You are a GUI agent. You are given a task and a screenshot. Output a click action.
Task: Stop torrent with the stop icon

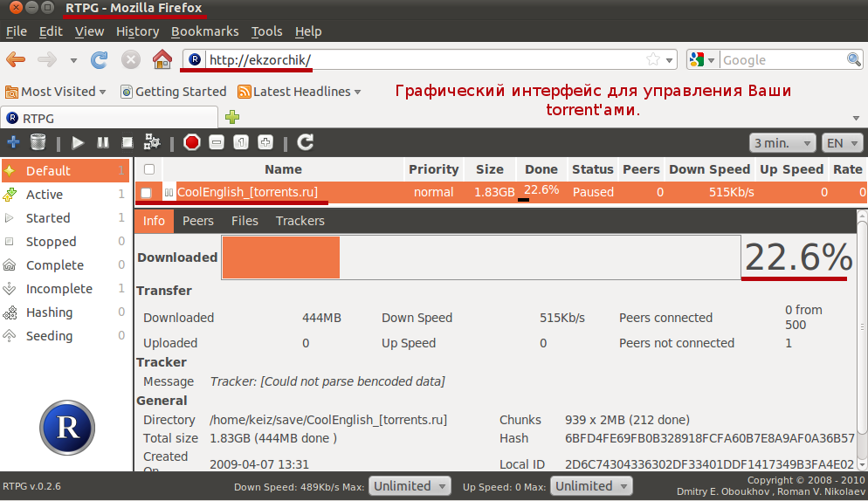[x=127, y=143]
